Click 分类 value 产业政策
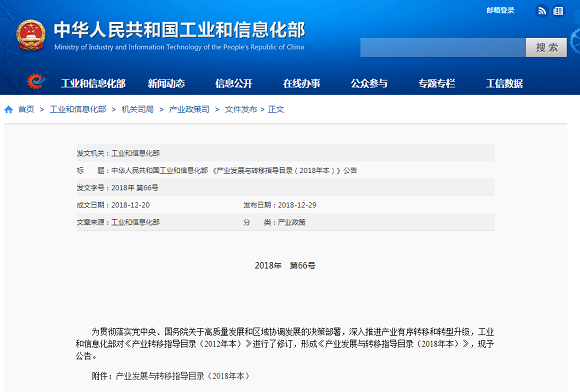This screenshot has width=580, height=392. [x=292, y=222]
